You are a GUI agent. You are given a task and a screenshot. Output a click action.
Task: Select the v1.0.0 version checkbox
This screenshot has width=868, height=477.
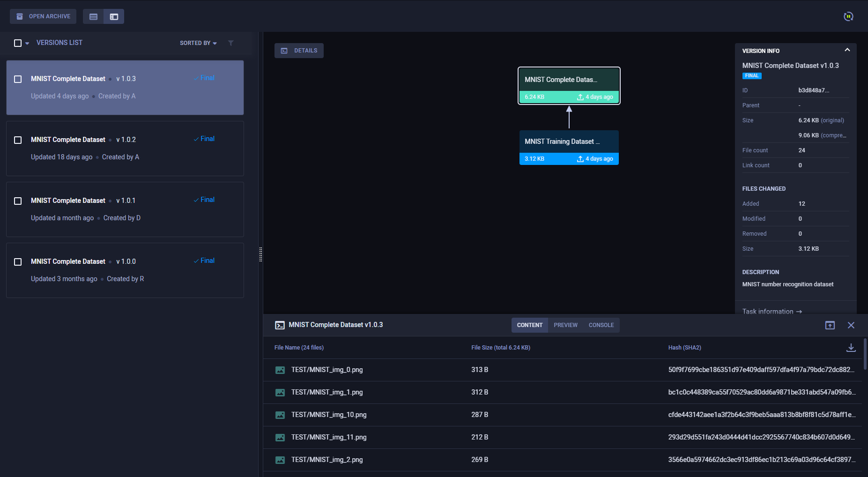tap(18, 262)
